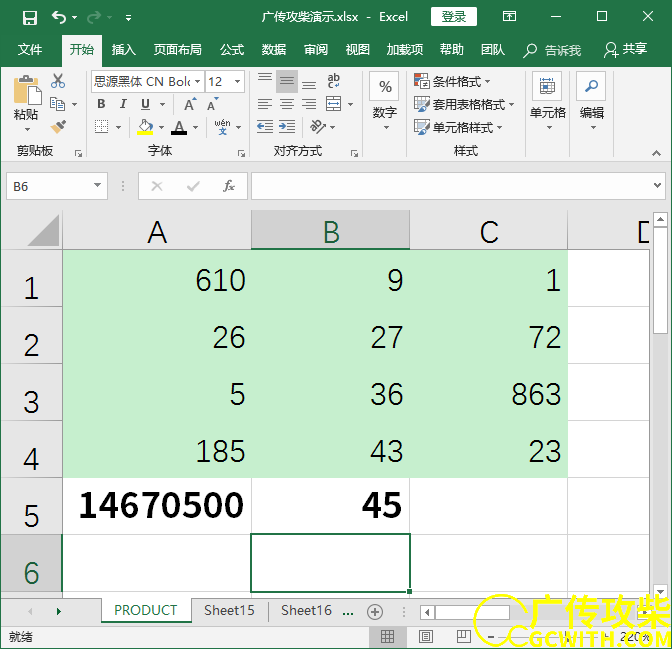Screen dimensions: 672x649
Task: Apply the yellow fill color bucket
Action: pyautogui.click(x=145, y=127)
